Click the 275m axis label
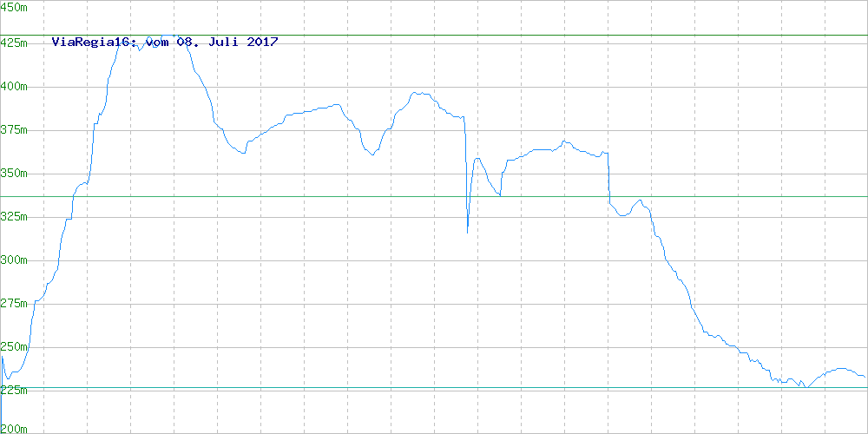Screen dimensions: 868x434 pyautogui.click(x=14, y=303)
